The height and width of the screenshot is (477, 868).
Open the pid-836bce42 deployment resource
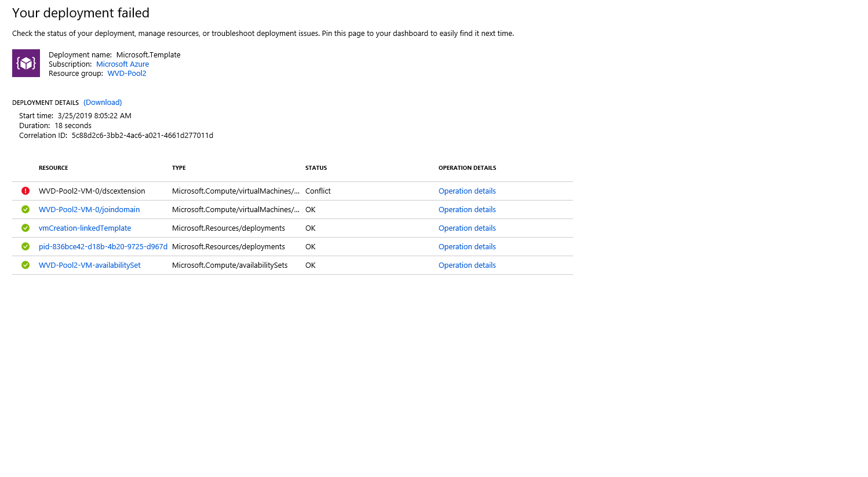[x=103, y=246]
